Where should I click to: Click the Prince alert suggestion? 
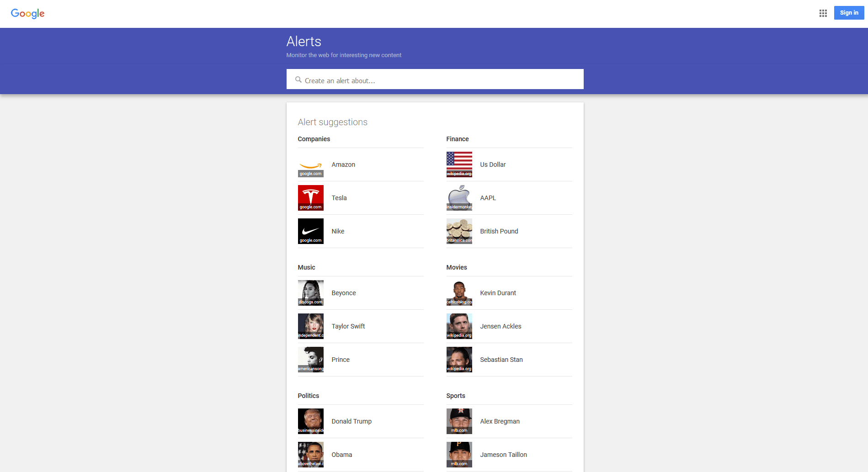340,360
